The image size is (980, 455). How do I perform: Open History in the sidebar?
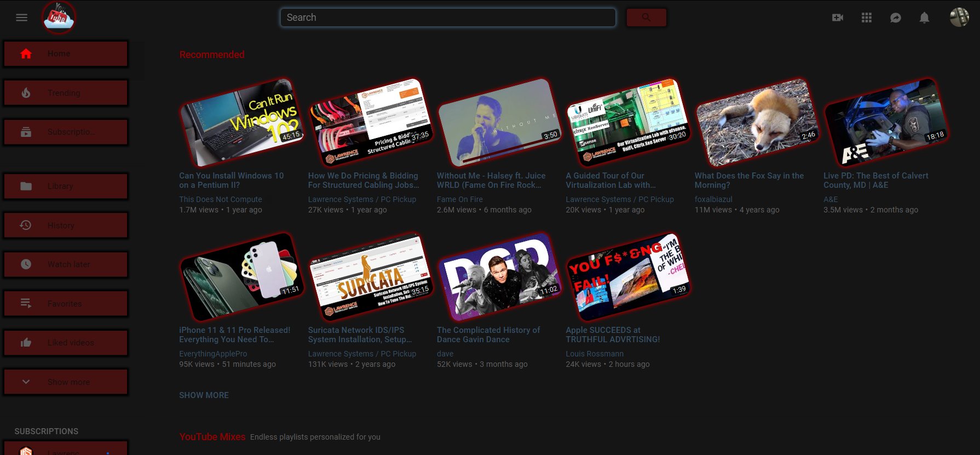pos(66,225)
